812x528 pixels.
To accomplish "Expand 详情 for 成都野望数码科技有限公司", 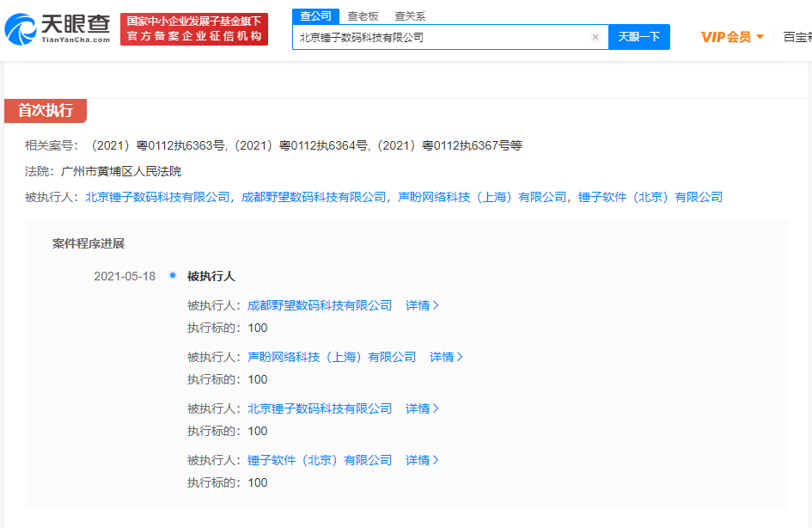I will click(422, 305).
